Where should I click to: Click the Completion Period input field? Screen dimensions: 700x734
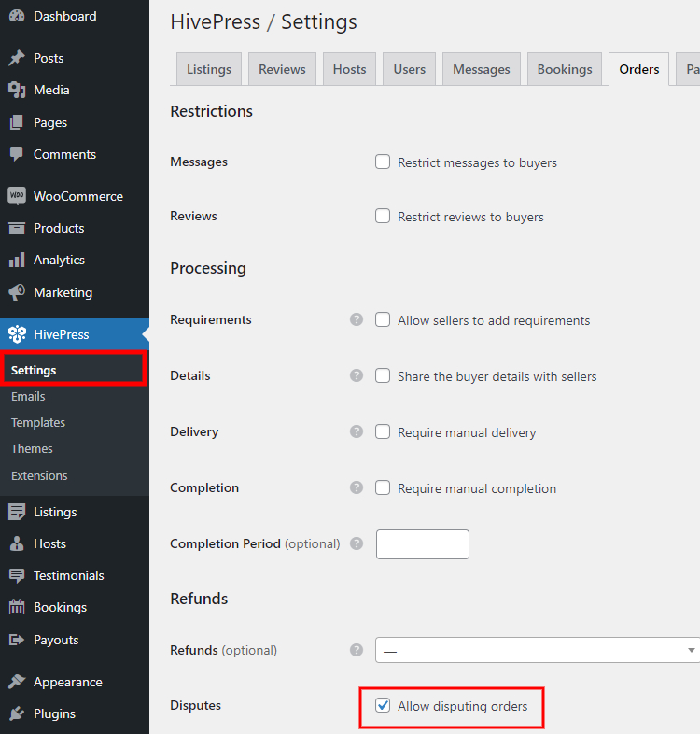click(422, 543)
